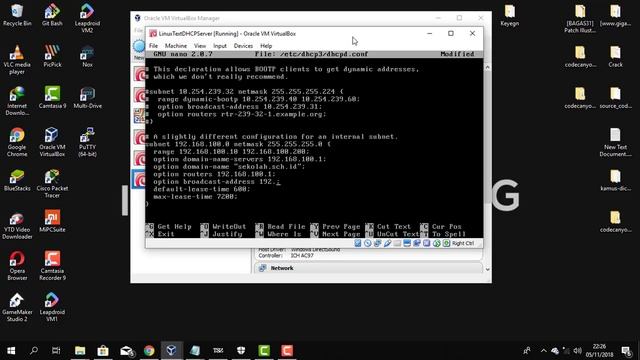Viewport: 640px width, 360px height.
Task: Open the Action Center notifications icon
Action: [x=627, y=351]
